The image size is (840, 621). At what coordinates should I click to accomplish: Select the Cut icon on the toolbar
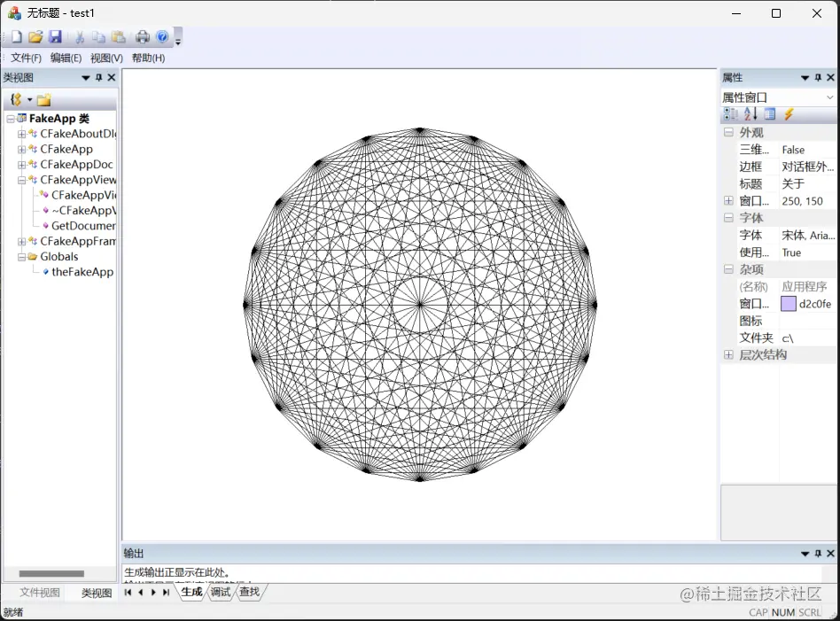tap(79, 36)
